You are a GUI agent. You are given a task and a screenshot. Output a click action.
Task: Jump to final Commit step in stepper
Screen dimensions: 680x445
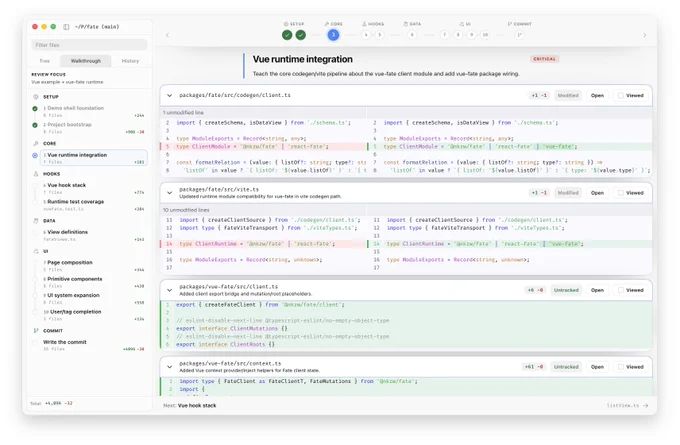(x=519, y=35)
